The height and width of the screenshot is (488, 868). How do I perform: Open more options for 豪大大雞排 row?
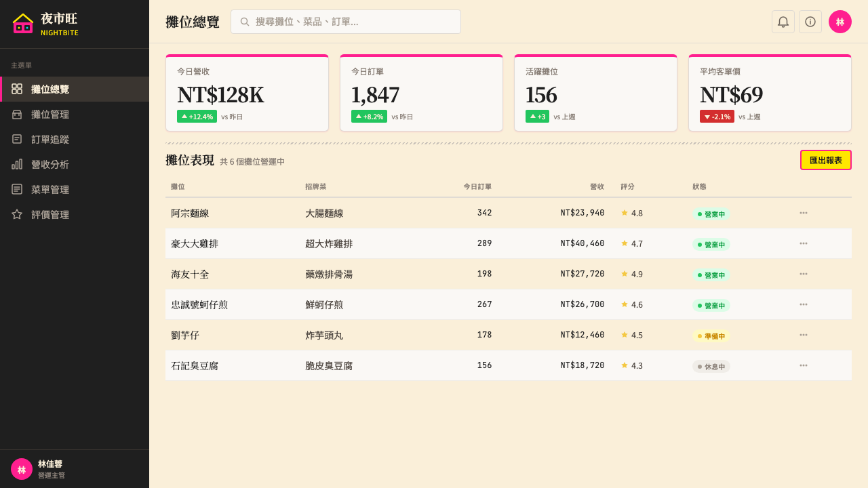tap(804, 243)
